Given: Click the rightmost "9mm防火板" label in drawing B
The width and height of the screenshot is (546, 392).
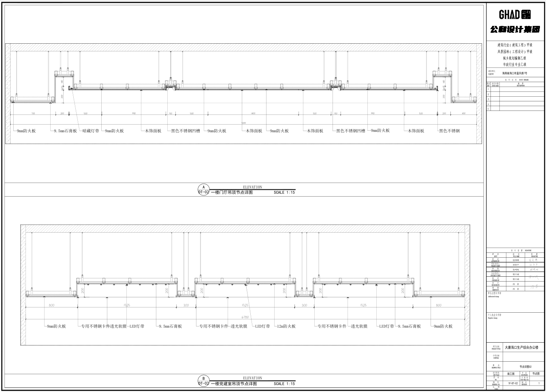Looking at the screenshot, I should point(443,326).
